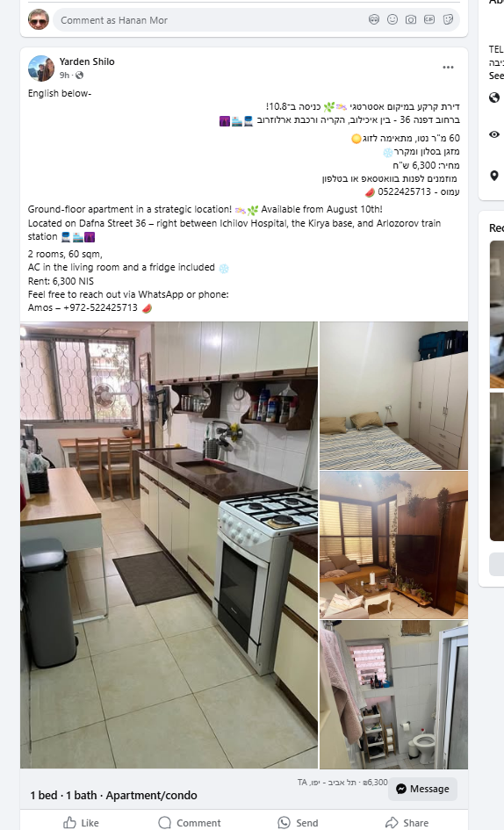Open post options three-dots menu

pos(449,68)
